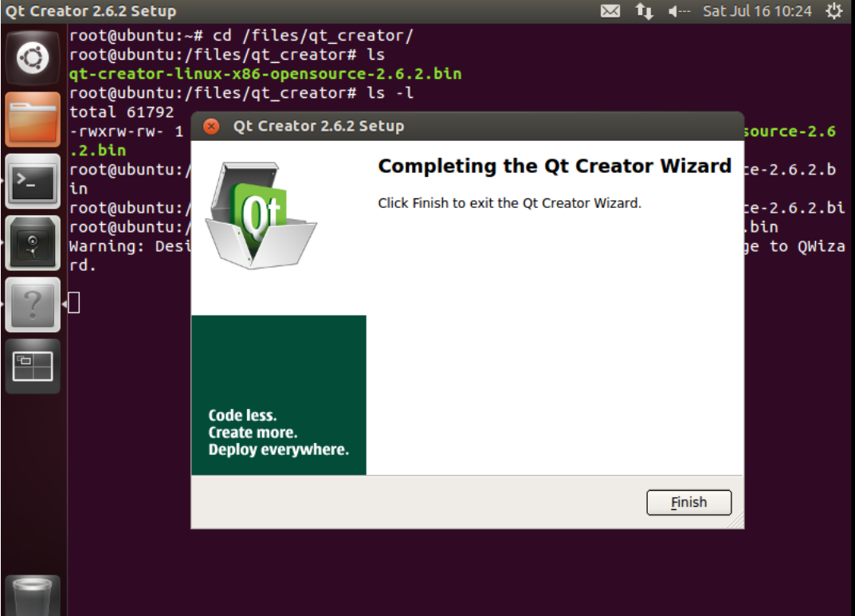This screenshot has width=855, height=616.
Task: Open the Trash launcher icon
Action: pyautogui.click(x=33, y=596)
